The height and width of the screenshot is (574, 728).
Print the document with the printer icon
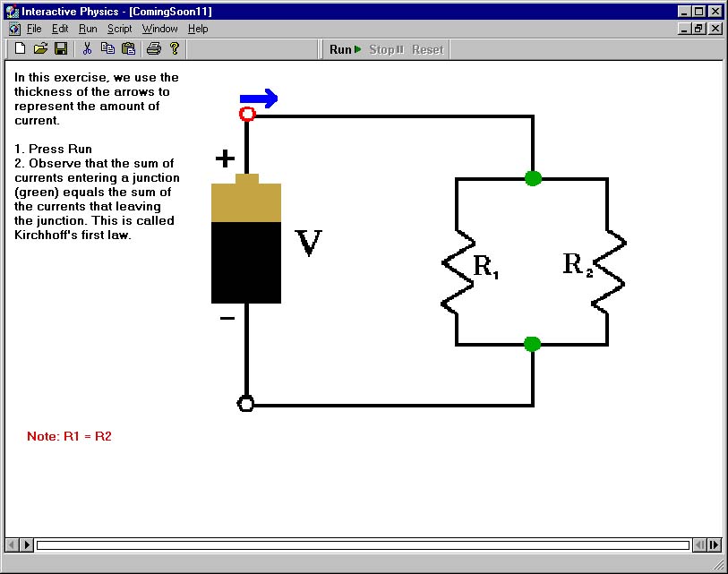(x=154, y=48)
